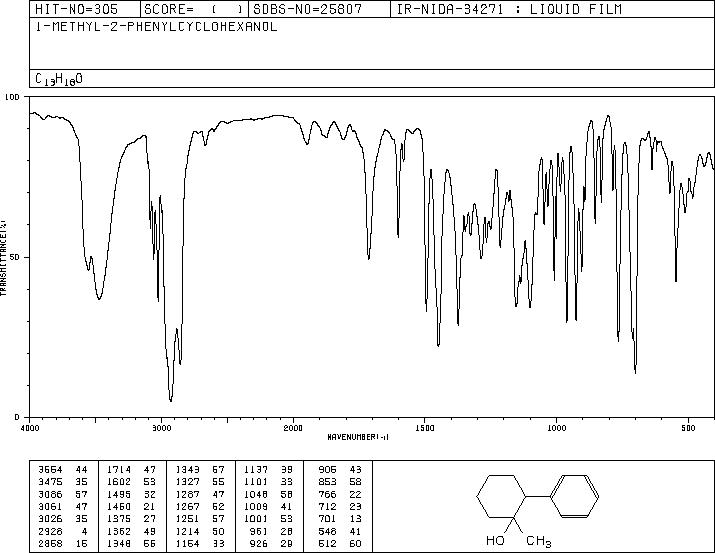Click the WAVENUMBER x-axis title
Image resolution: width=715 pixels, height=553 pixels.
[x=358, y=437]
